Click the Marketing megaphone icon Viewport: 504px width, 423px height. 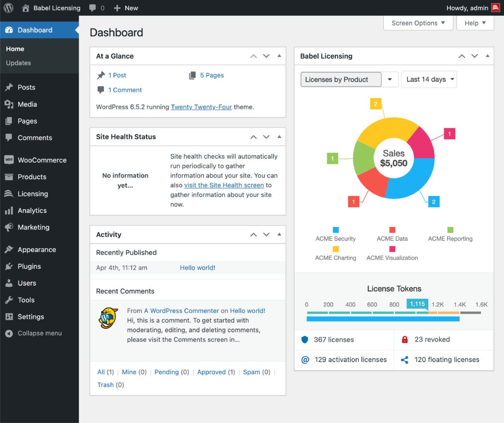pyautogui.click(x=8, y=227)
